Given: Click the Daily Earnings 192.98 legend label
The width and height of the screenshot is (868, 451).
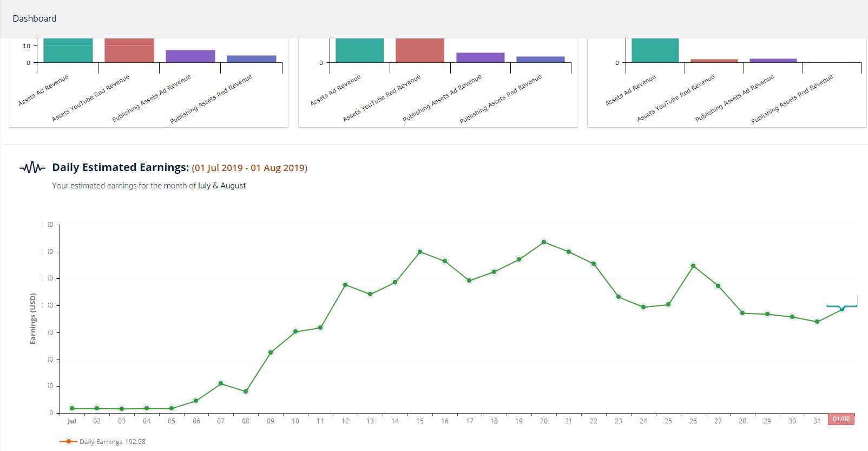Looking at the screenshot, I should [x=113, y=442].
